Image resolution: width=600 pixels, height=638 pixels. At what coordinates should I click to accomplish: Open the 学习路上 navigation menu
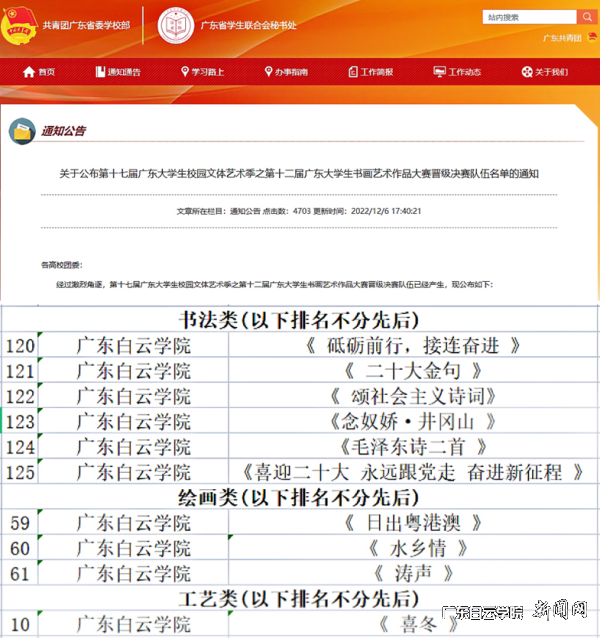[207, 72]
